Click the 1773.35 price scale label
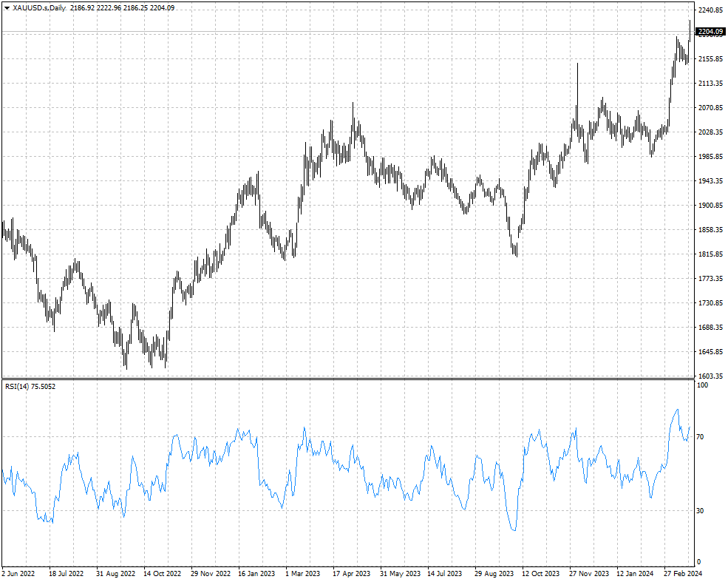The height and width of the screenshot is (582, 728). tap(710, 279)
